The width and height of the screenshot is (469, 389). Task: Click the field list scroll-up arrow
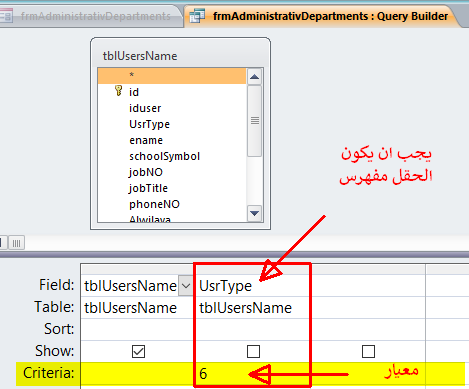[x=255, y=77]
